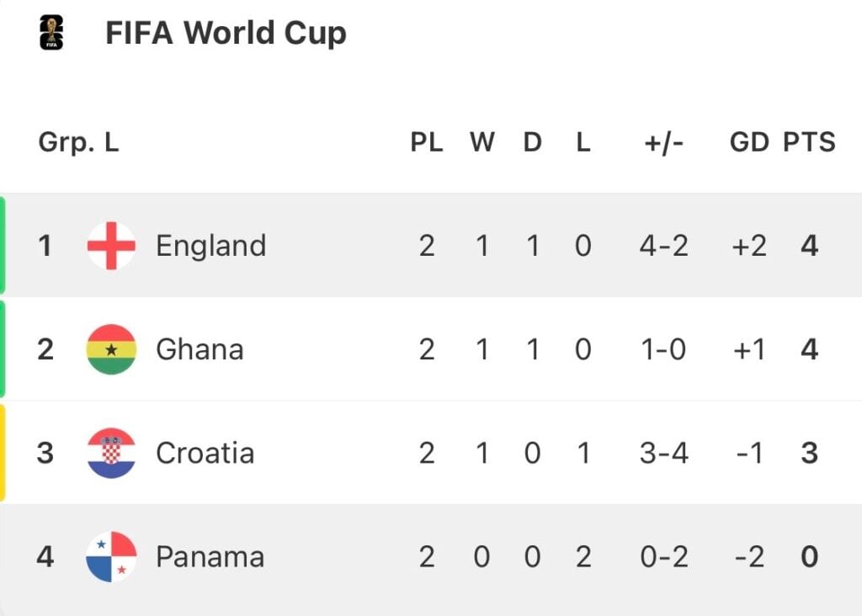The height and width of the screenshot is (616, 862).
Task: Select the Croatia team name
Action: 205,454
